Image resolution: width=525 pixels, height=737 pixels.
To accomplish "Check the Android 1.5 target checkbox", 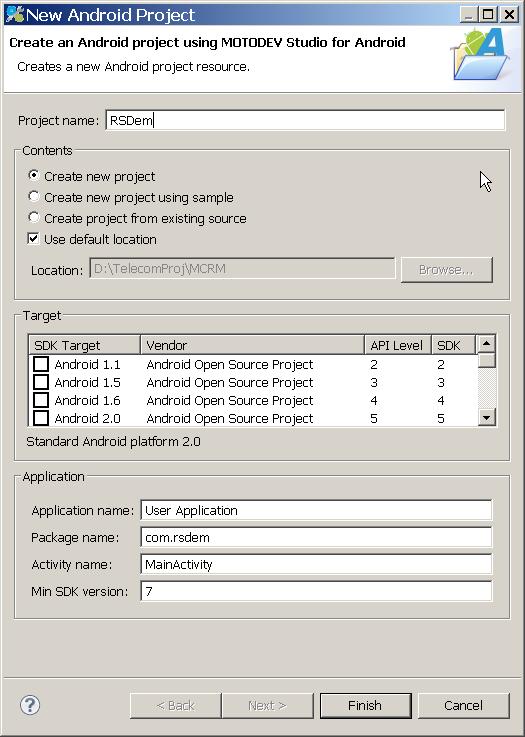I will (41, 382).
